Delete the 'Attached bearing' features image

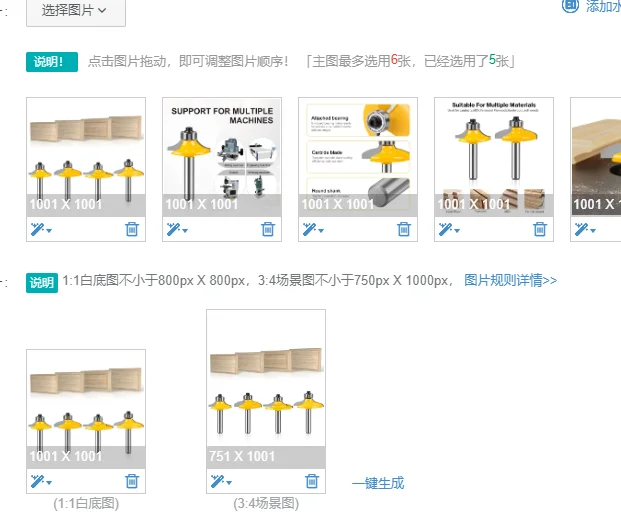pos(404,229)
